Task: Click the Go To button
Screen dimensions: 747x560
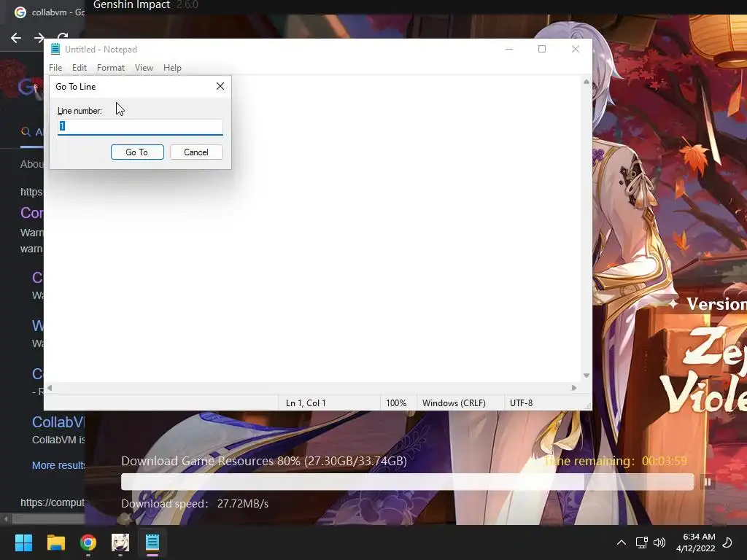Action: (x=137, y=152)
